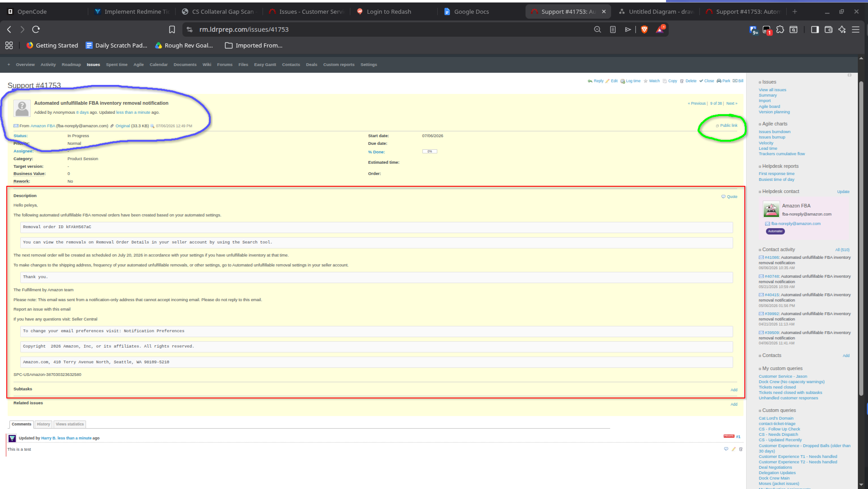Image resolution: width=868 pixels, height=489 pixels.
Task: Open Getting Started bookmark
Action: (52, 45)
